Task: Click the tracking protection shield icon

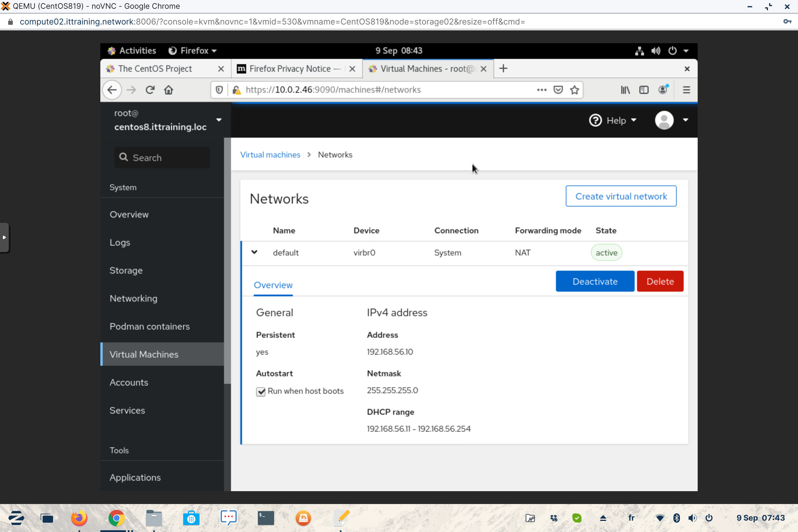Action: (219, 90)
